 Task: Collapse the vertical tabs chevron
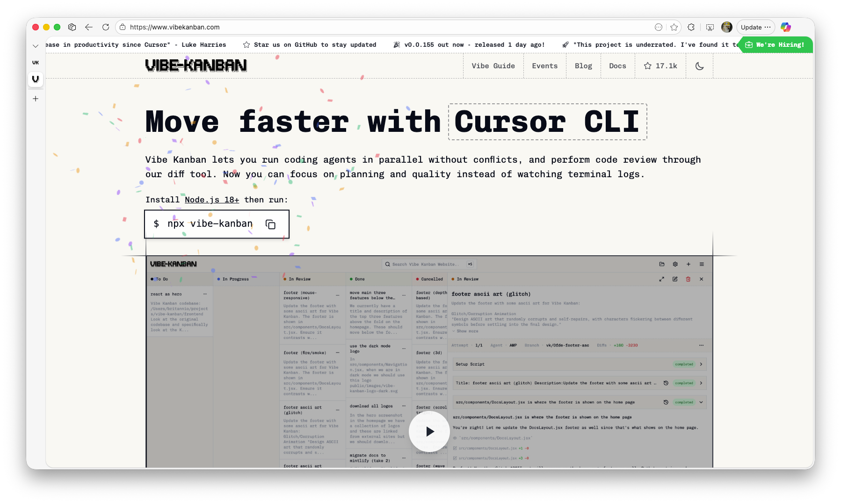click(36, 46)
